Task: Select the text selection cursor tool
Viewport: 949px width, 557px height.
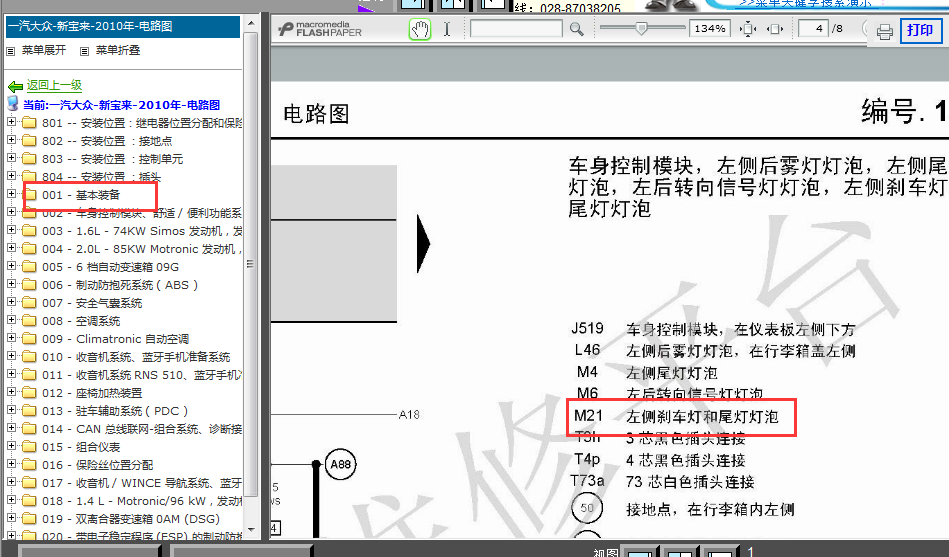Action: (x=447, y=29)
